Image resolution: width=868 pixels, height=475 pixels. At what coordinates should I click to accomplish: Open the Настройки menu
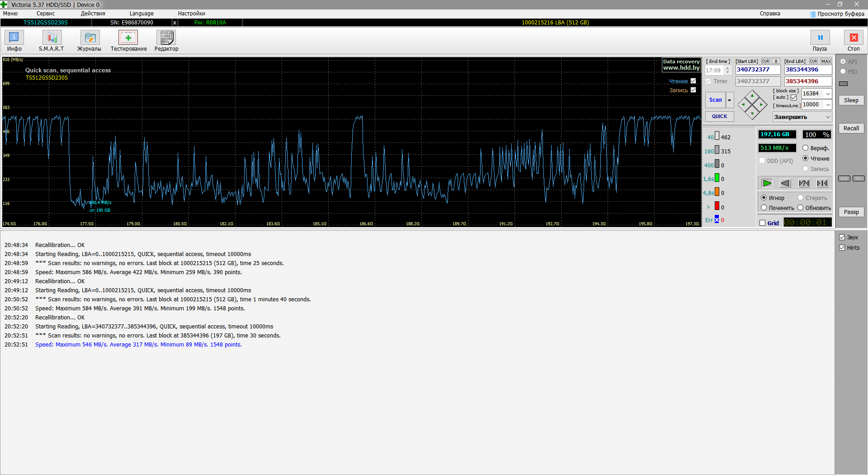tap(192, 14)
